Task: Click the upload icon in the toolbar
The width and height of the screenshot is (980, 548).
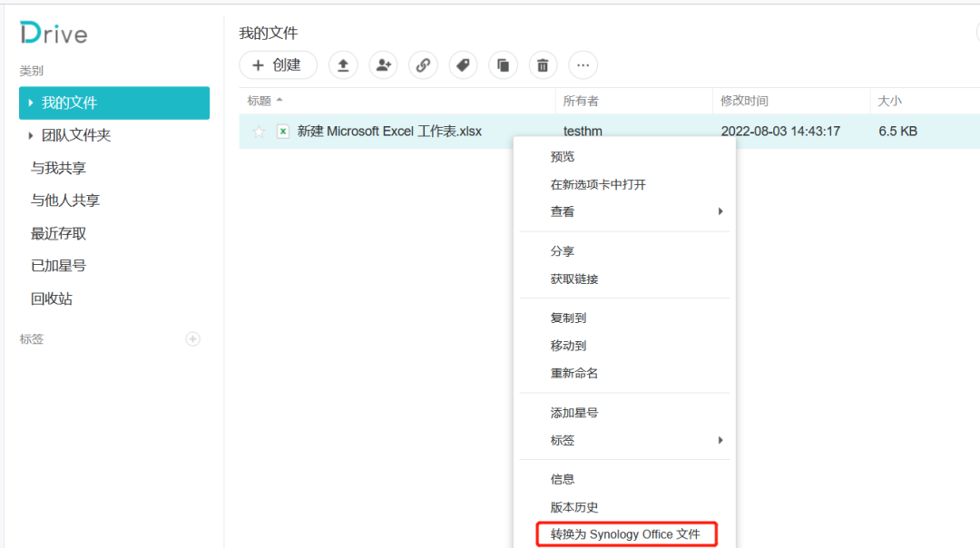Action: pyautogui.click(x=343, y=64)
